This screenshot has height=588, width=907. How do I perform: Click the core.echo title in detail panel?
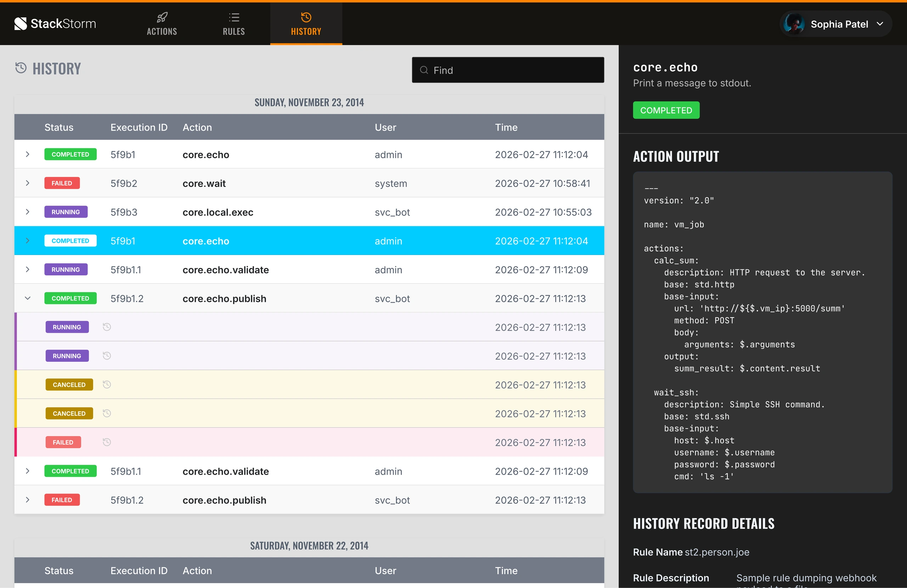pos(665,67)
